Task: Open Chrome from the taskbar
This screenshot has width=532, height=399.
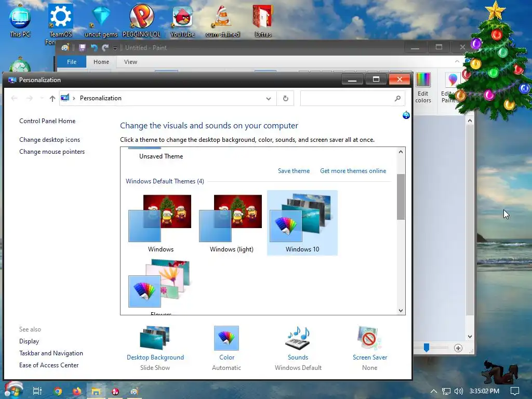Action: pyautogui.click(x=58, y=391)
